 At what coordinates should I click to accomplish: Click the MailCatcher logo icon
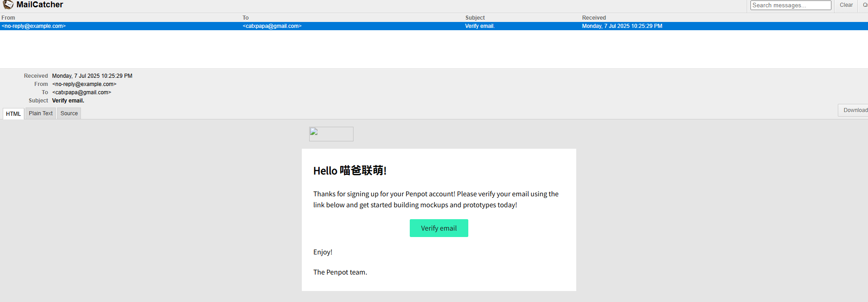point(8,5)
